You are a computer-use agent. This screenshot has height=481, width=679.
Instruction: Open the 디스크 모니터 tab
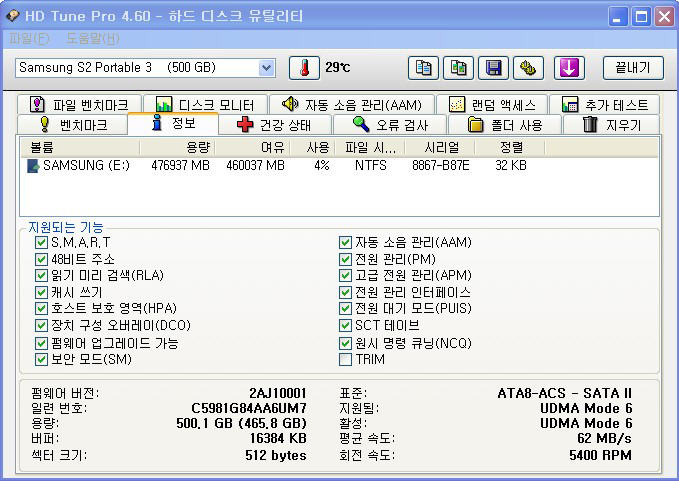click(205, 105)
